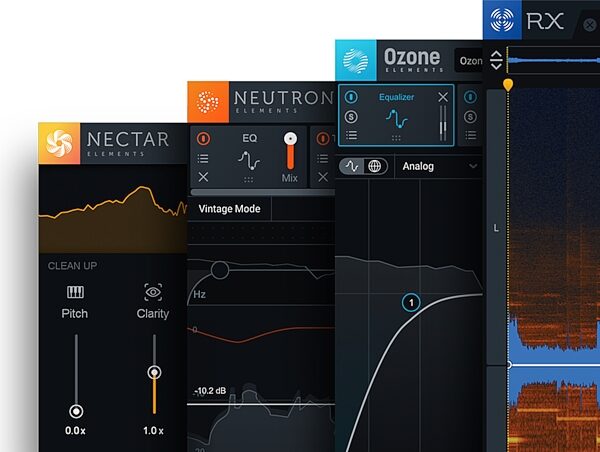Solo the Ozone Equalizer module
600x452 pixels.
point(351,117)
